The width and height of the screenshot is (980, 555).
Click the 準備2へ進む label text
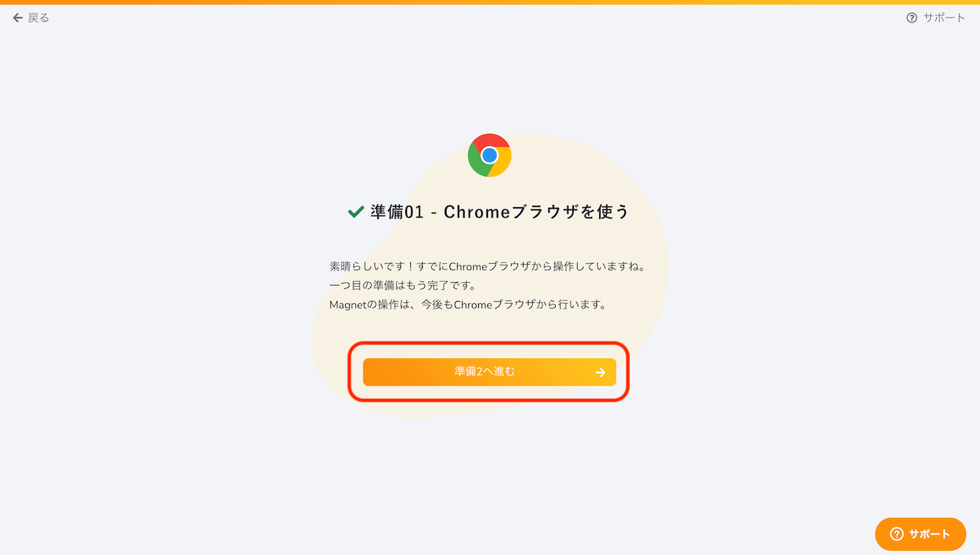(x=484, y=372)
